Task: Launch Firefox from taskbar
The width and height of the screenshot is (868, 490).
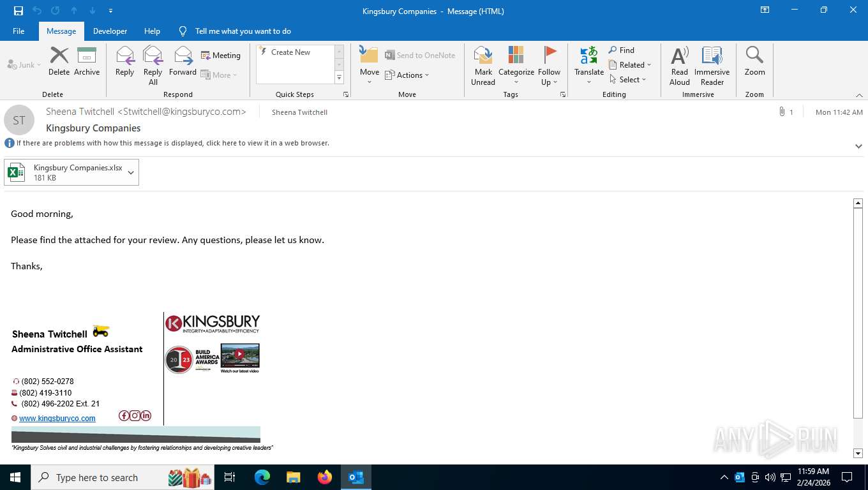Action: 325,477
